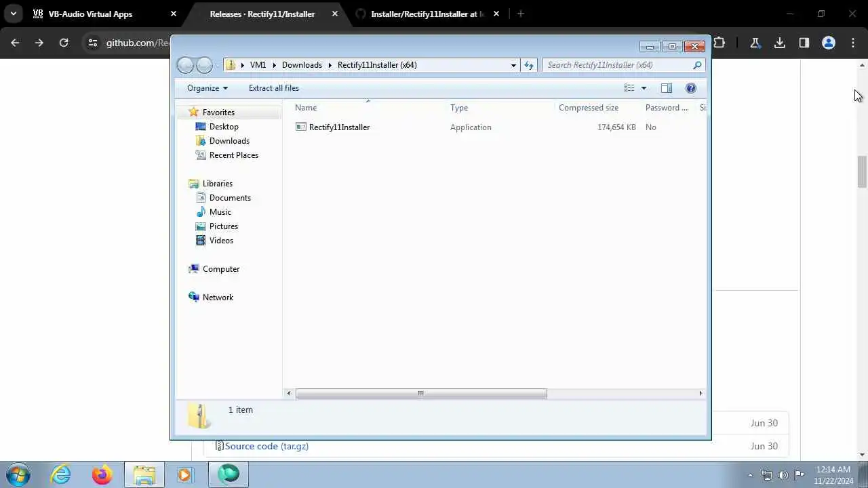868x488 pixels.
Task: Open the browser profile avatar
Action: [x=829, y=43]
